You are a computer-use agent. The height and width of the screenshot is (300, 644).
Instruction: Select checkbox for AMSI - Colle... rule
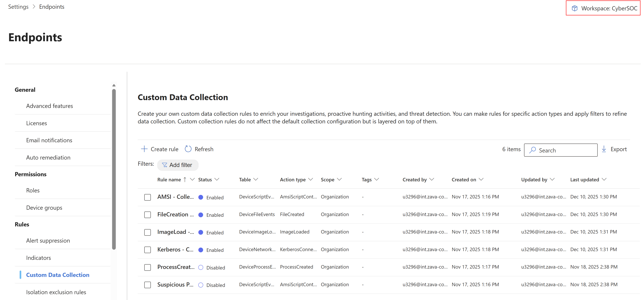148,197
